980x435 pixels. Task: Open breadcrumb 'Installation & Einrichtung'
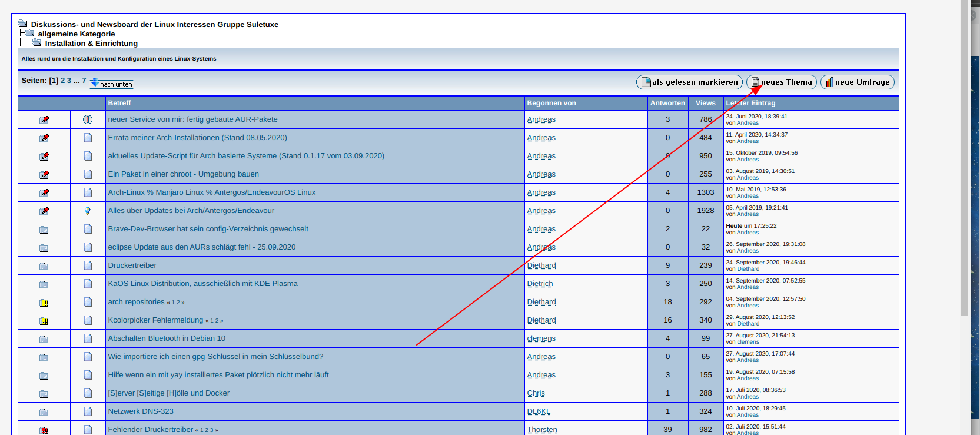click(91, 44)
